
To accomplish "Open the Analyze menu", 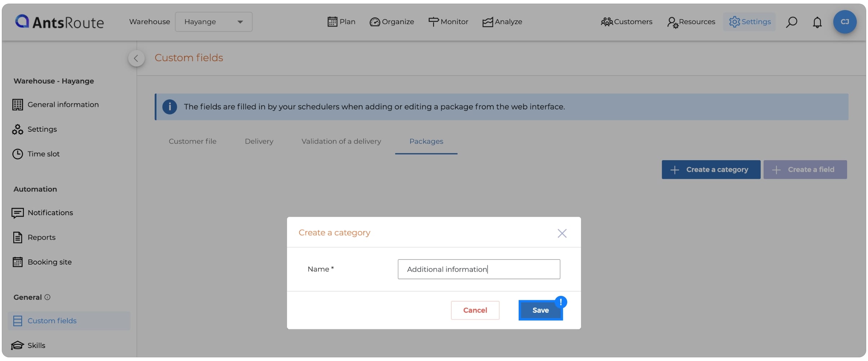I will (x=502, y=22).
